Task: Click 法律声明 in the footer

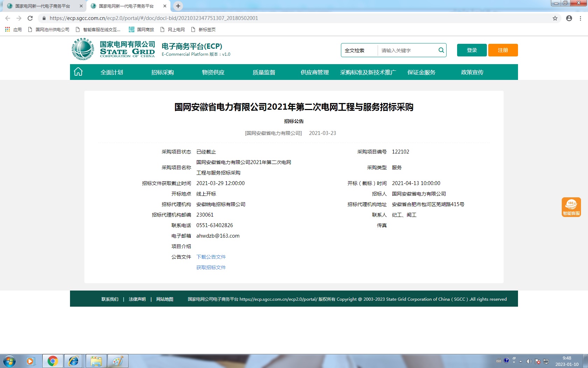Action: click(137, 299)
